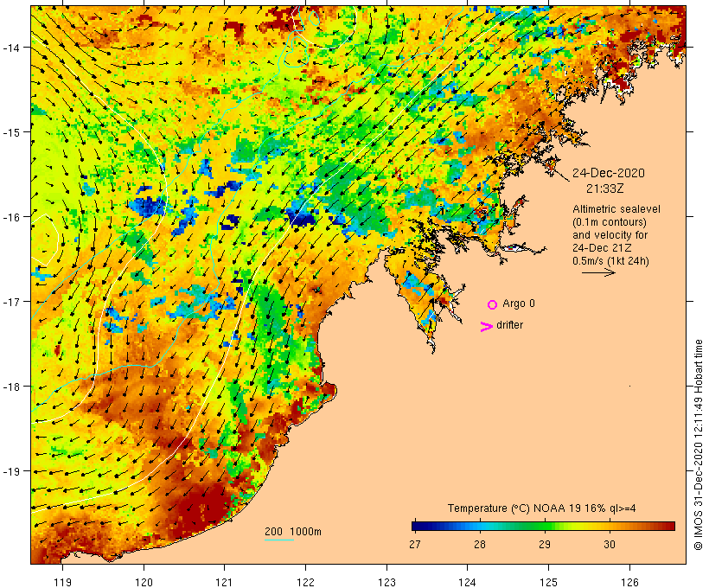Image resolution: width=709 pixels, height=588 pixels.
Task: Click the '126' longitude axis label
Action: tap(629, 582)
